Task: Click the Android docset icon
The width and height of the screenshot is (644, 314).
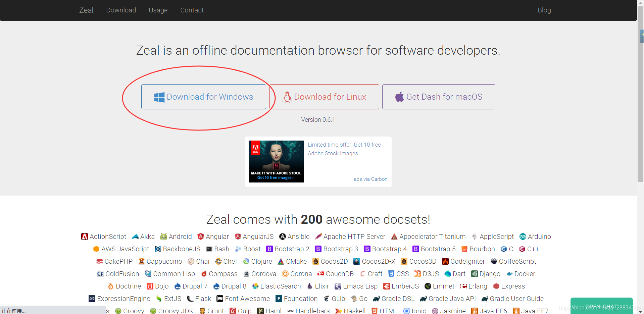Action: (164, 237)
